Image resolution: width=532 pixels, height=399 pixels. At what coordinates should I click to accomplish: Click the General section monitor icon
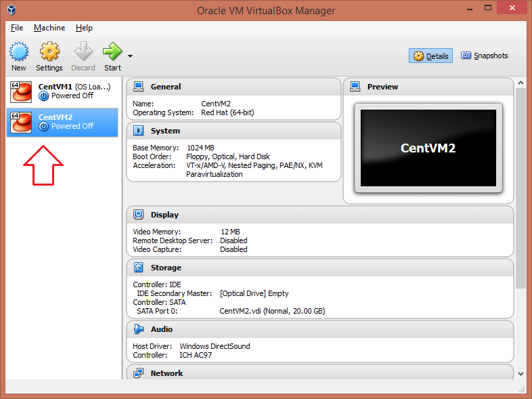pyautogui.click(x=139, y=87)
